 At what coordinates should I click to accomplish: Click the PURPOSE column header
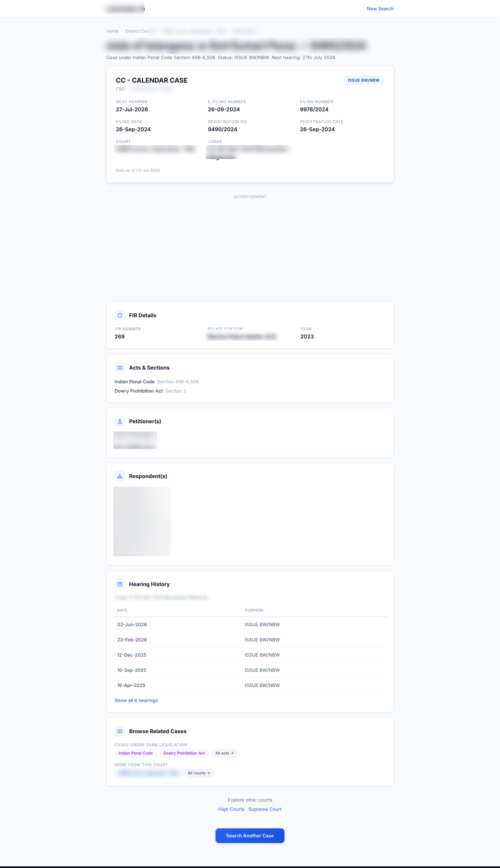[x=254, y=610]
